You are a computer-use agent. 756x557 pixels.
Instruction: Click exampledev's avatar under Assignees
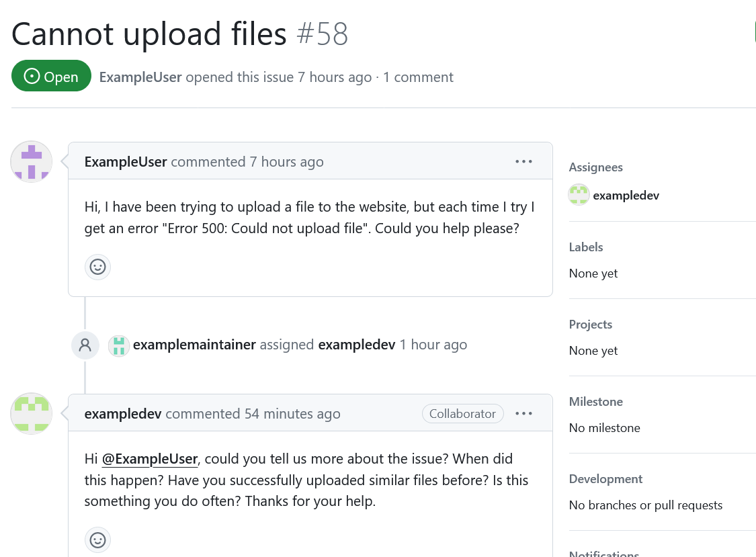click(x=579, y=195)
